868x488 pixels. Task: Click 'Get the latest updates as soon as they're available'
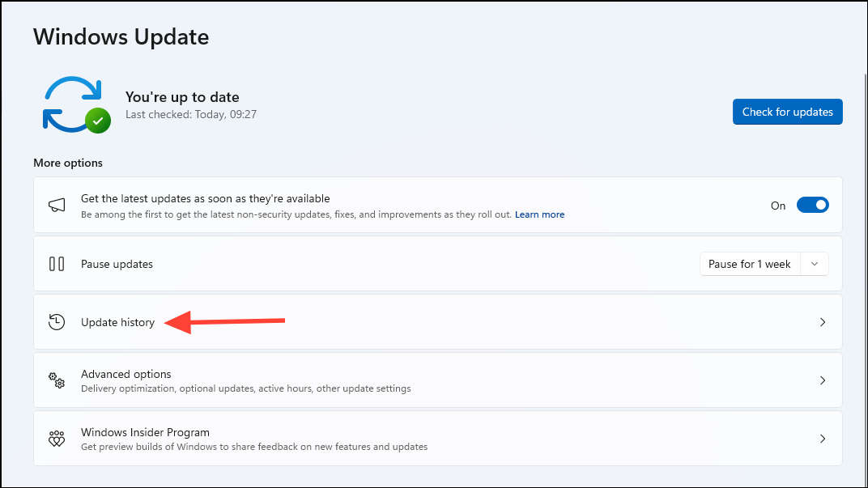[206, 198]
